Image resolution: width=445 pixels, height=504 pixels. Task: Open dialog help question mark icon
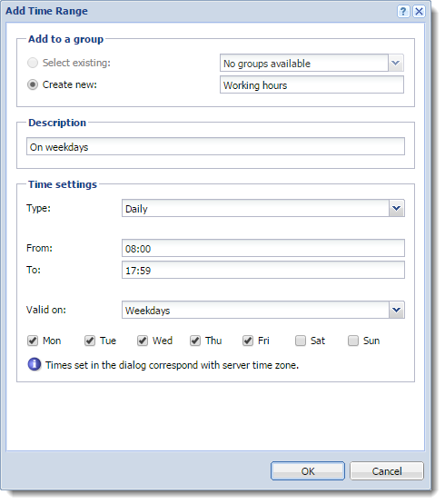coord(403,12)
